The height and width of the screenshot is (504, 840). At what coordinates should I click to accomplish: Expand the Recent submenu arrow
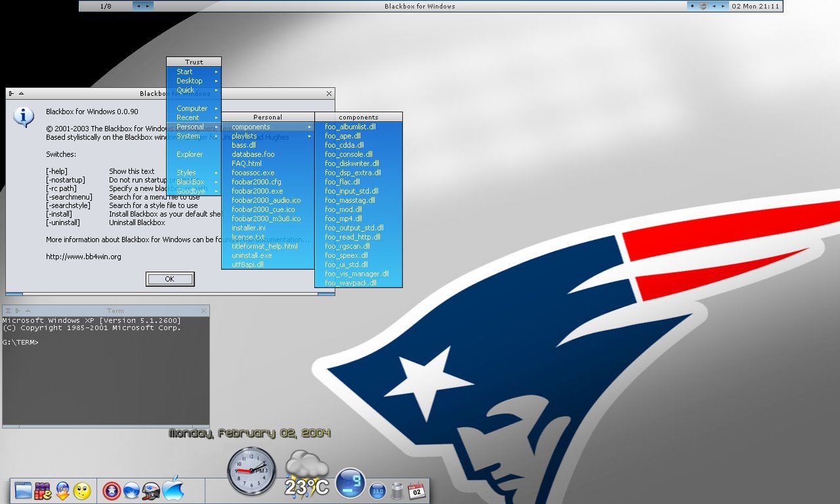tap(217, 117)
